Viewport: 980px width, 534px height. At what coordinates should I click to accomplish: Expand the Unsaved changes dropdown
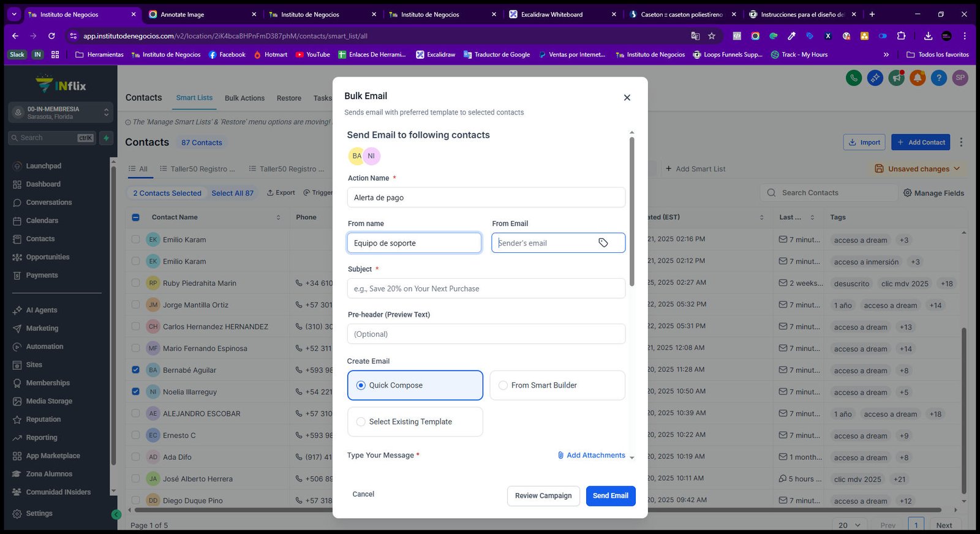click(x=917, y=169)
